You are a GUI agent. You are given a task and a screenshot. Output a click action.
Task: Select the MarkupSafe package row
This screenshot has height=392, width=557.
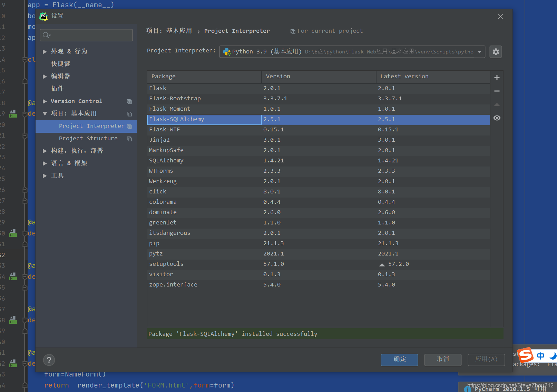[x=319, y=150]
